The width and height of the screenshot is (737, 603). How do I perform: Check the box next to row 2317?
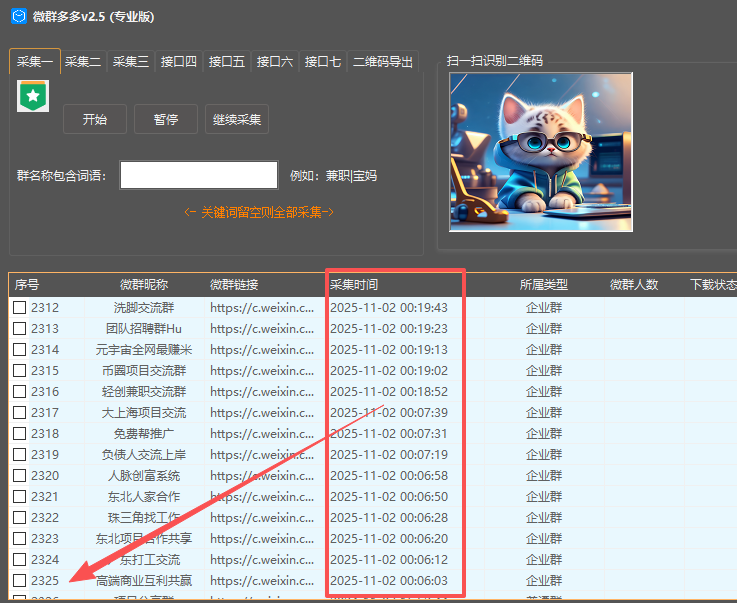(x=19, y=413)
